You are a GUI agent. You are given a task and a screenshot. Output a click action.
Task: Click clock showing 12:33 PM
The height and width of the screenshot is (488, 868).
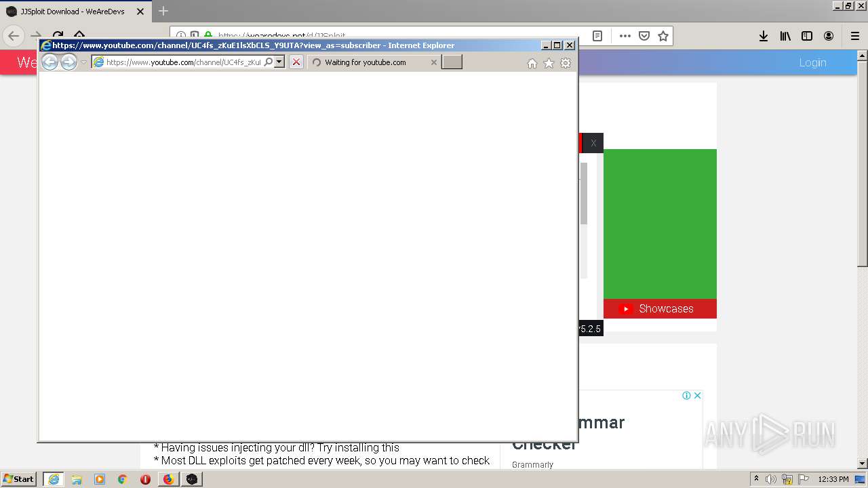pos(833,479)
